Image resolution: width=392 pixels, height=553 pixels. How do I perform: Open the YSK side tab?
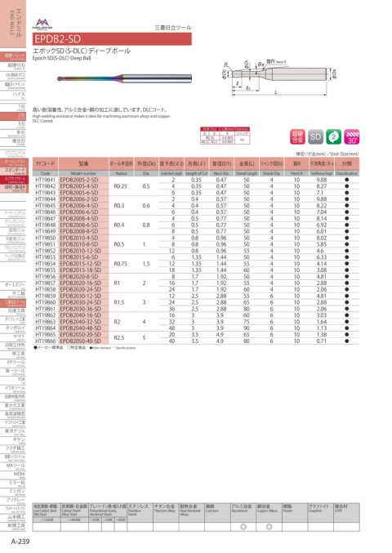click(x=13, y=380)
